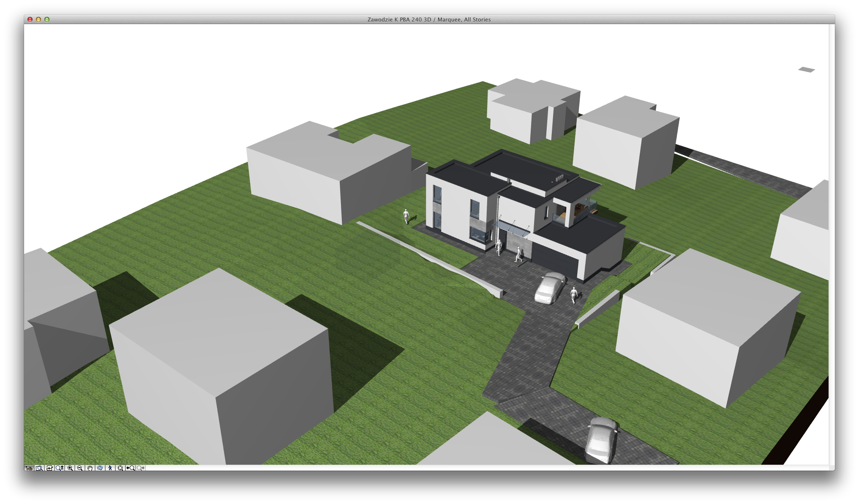The width and height of the screenshot is (859, 504).
Task: Select the white car near the garage
Action: [549, 288]
